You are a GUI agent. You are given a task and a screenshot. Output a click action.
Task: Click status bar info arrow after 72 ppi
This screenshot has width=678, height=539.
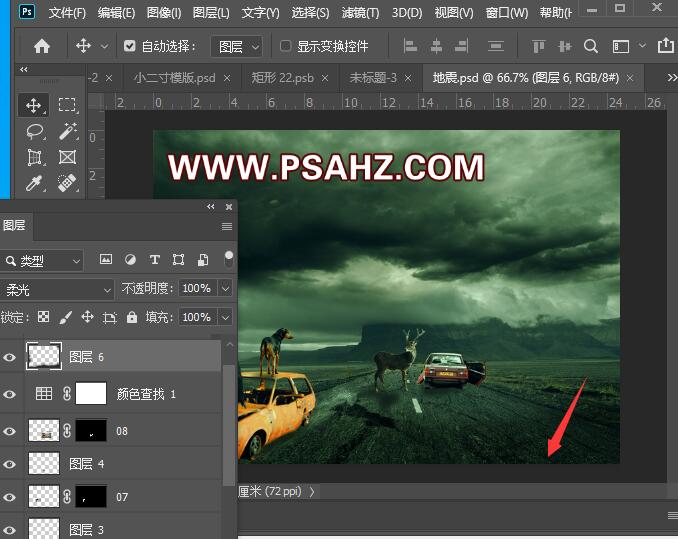coord(312,491)
